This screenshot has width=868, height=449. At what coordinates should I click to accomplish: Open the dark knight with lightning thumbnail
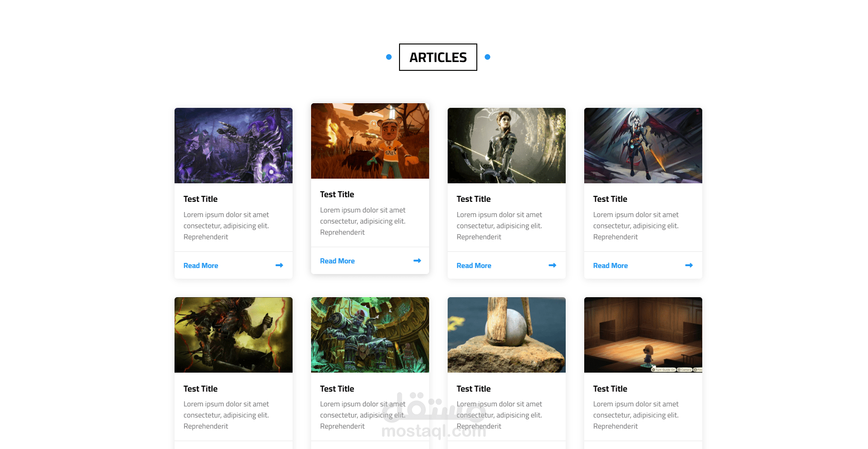pyautogui.click(x=233, y=335)
